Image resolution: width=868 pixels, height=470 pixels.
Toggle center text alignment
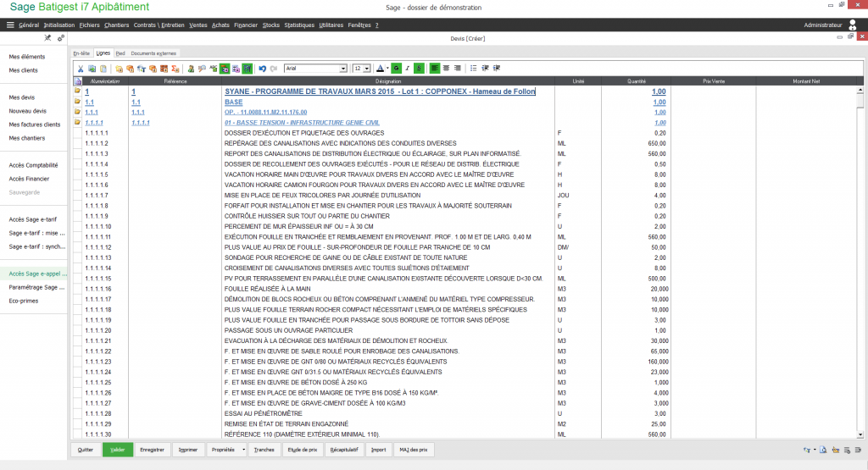point(446,69)
